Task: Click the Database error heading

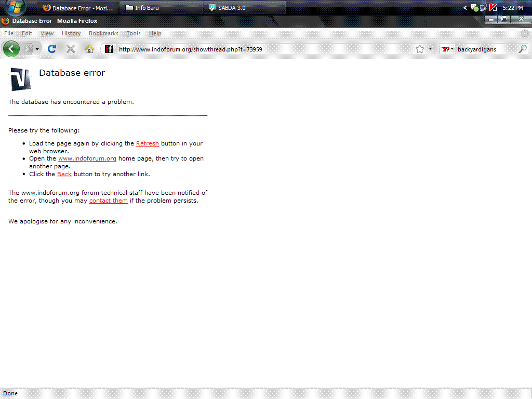Action: (x=72, y=73)
